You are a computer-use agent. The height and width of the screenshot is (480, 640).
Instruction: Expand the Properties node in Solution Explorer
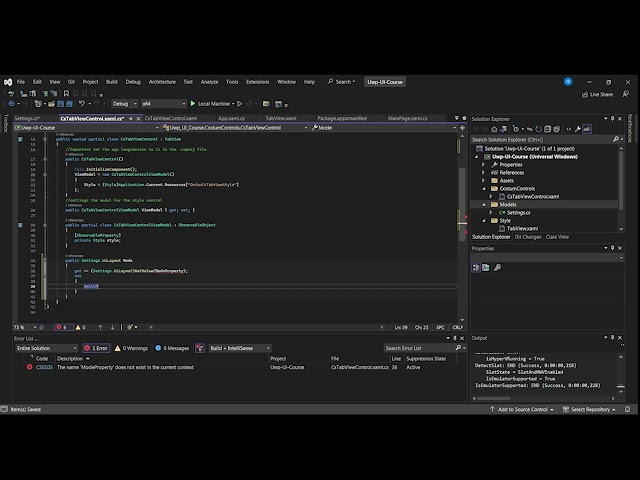484,164
